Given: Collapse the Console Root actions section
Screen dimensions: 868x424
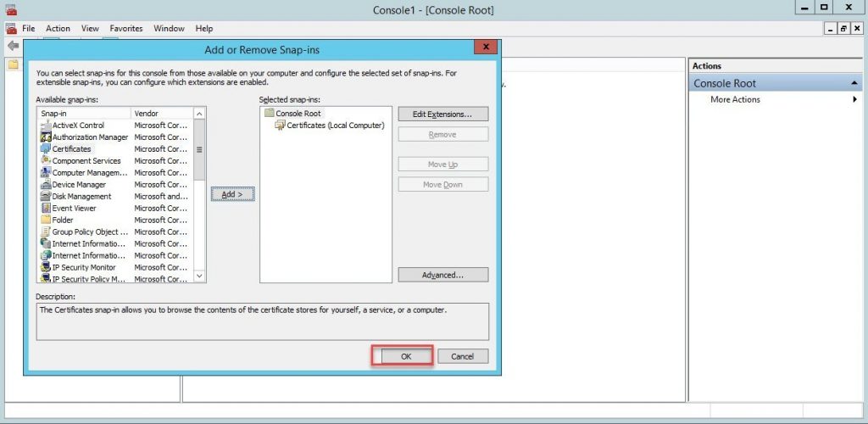Looking at the screenshot, I should pos(854,84).
